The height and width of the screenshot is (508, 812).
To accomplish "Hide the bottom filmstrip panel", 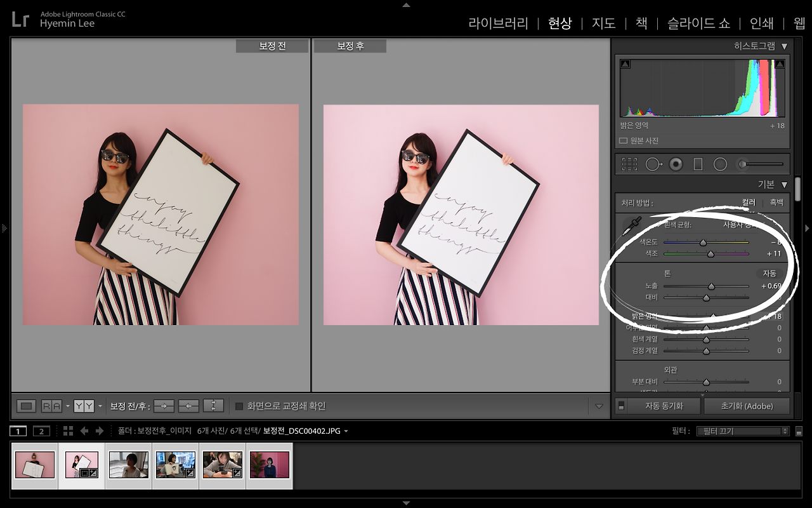I will (x=406, y=504).
